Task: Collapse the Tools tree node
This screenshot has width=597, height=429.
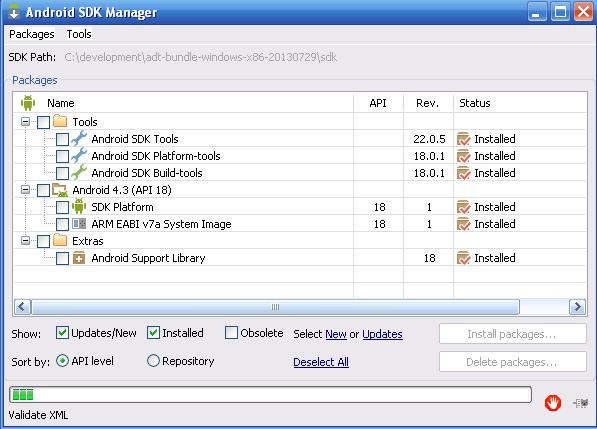Action: (26, 122)
